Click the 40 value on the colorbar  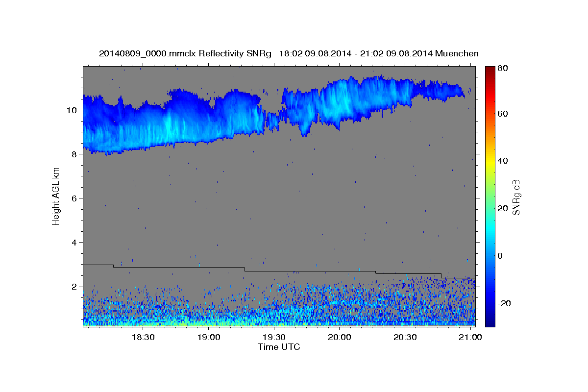pos(504,161)
